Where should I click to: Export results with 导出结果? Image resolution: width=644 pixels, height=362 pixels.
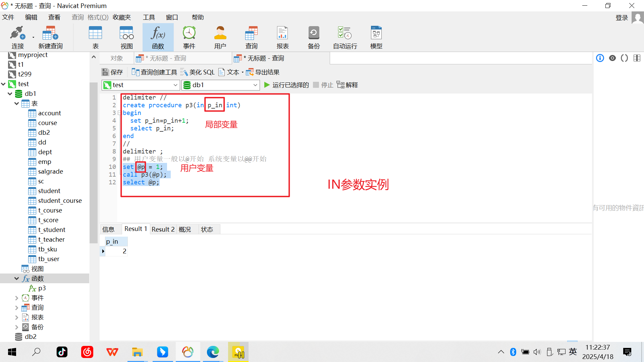(263, 72)
